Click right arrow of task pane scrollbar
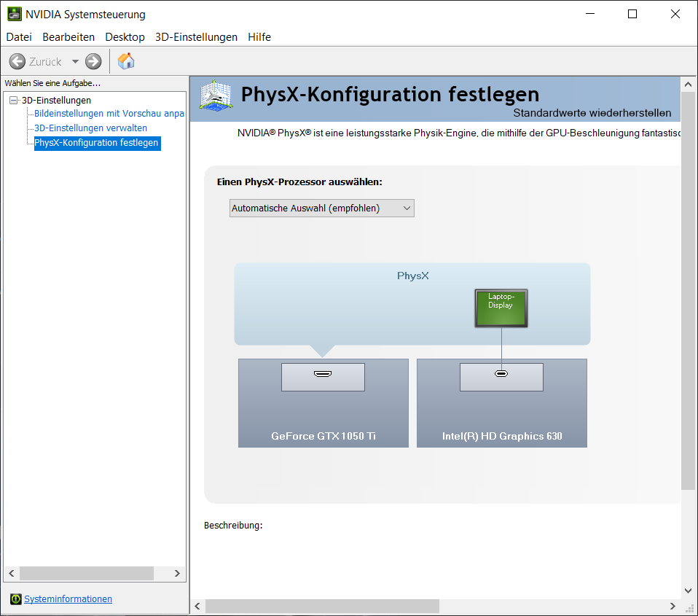The height and width of the screenshot is (616, 698). point(177,573)
